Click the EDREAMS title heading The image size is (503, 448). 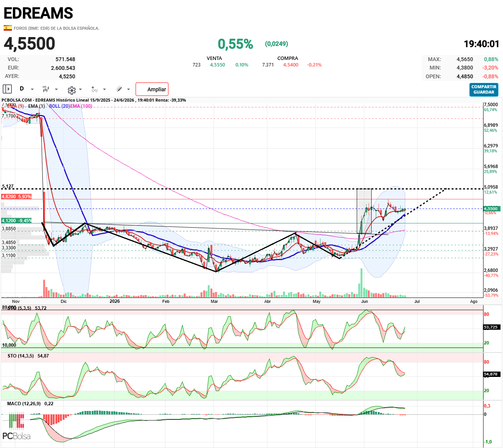[38, 13]
